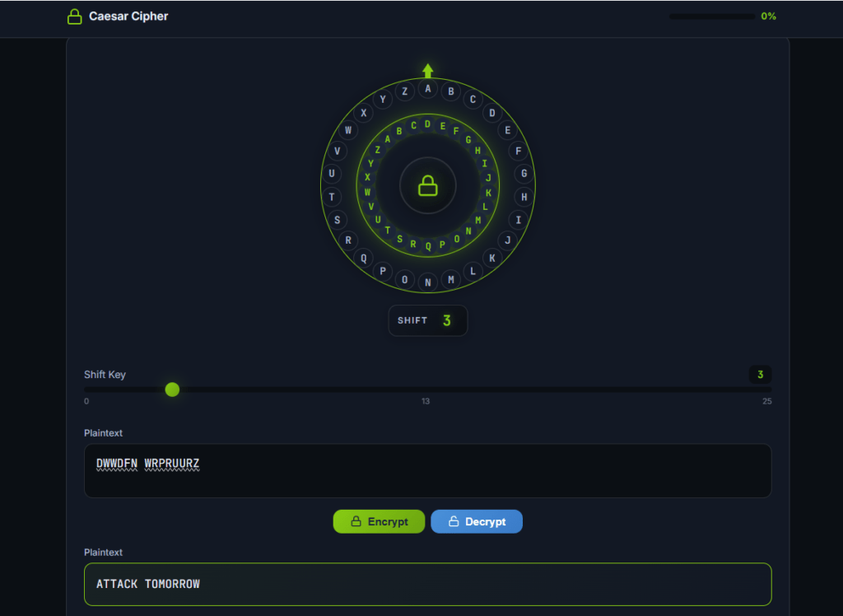Pick outer ring letter D on the wheel
This screenshot has height=616, width=843.
(491, 114)
